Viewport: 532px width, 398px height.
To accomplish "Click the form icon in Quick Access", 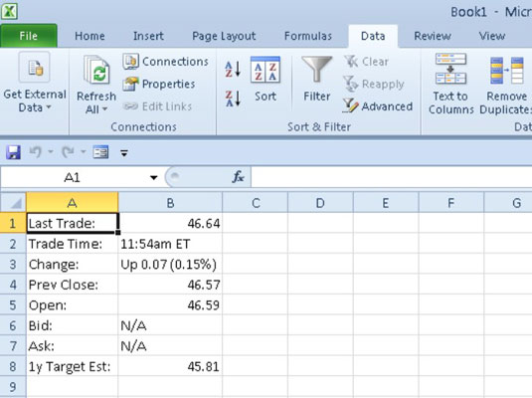I will pyautogui.click(x=100, y=152).
